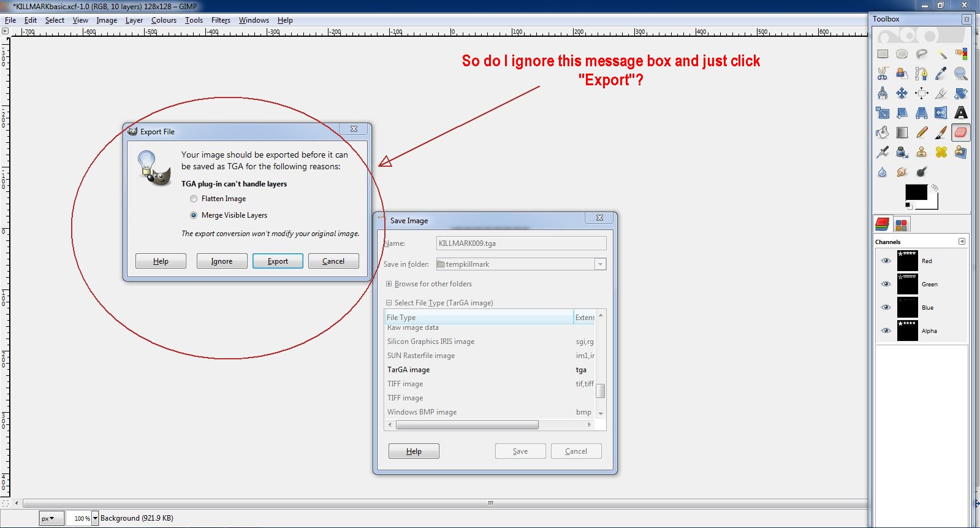
Task: Open the File menu
Action: click(x=10, y=20)
